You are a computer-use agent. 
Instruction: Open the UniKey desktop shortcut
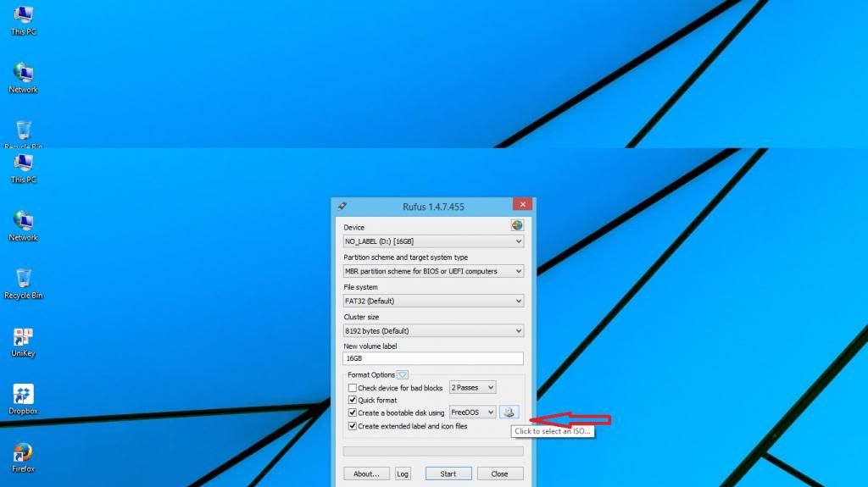pos(23,342)
